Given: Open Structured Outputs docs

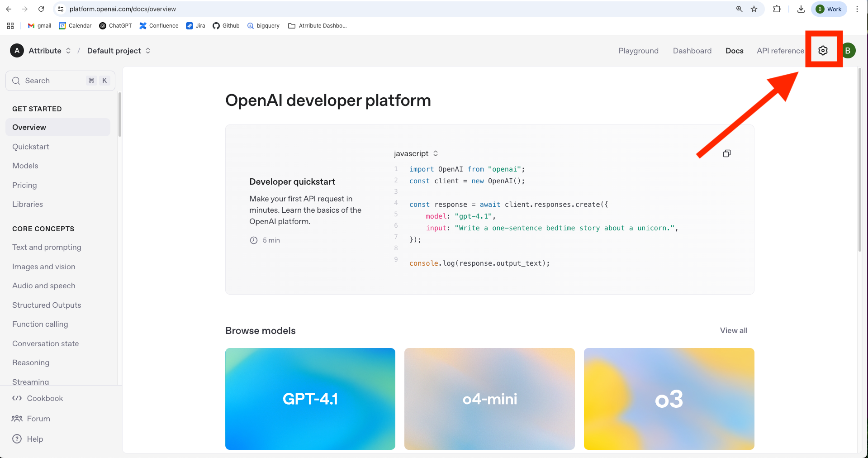Looking at the screenshot, I should tap(47, 305).
